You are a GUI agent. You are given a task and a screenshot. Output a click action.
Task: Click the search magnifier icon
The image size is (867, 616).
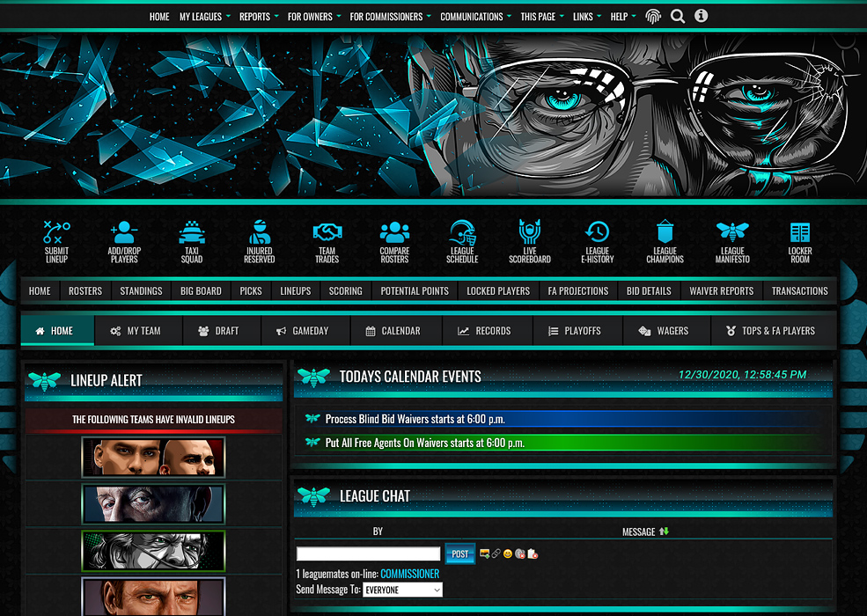coord(678,17)
